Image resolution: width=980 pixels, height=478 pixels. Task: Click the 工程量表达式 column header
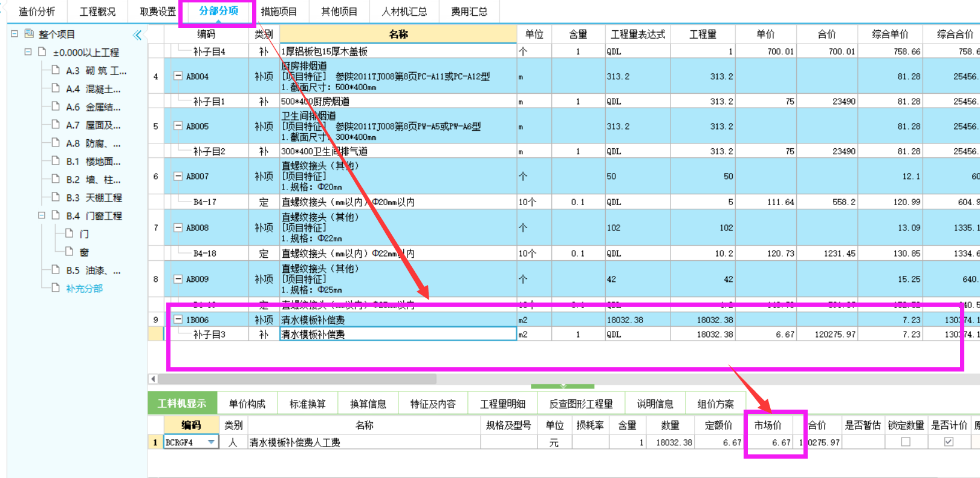[x=638, y=34]
